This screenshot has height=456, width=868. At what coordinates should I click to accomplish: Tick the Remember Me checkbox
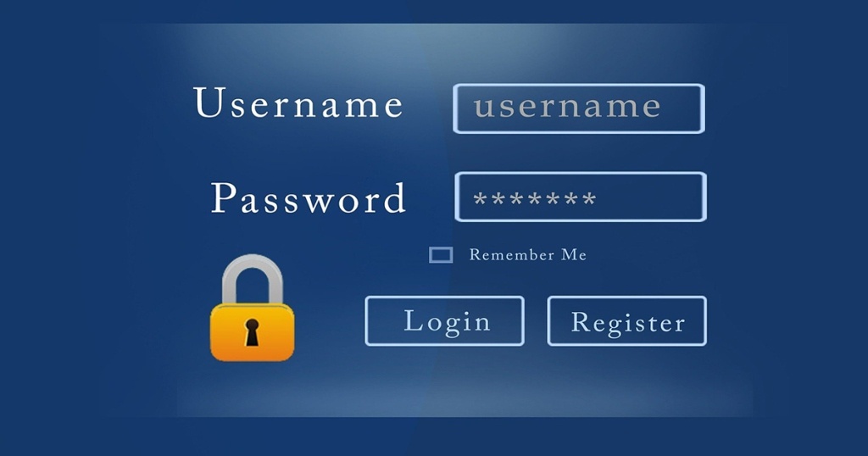pos(441,254)
